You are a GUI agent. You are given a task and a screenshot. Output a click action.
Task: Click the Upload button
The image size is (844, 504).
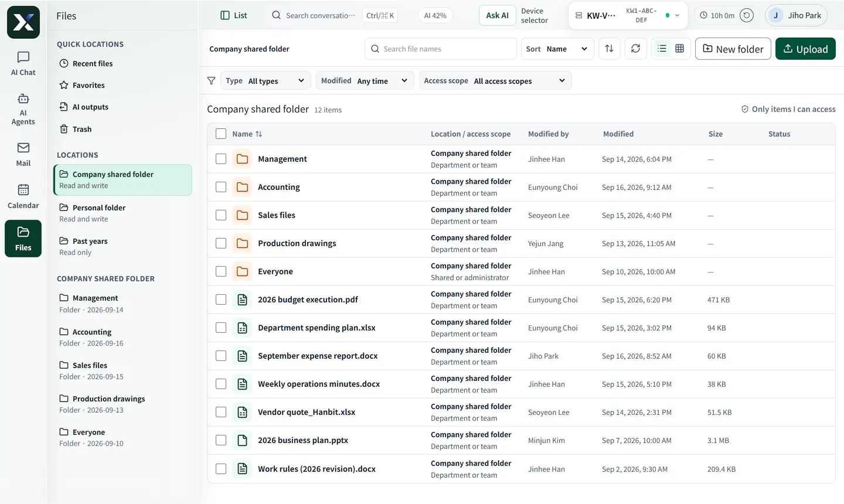[x=805, y=49]
